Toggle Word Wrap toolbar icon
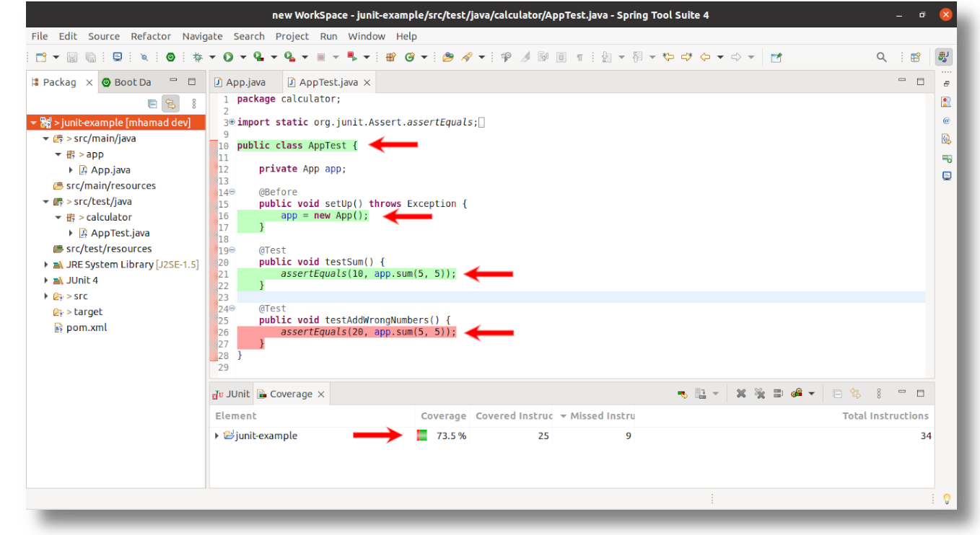 (543, 57)
